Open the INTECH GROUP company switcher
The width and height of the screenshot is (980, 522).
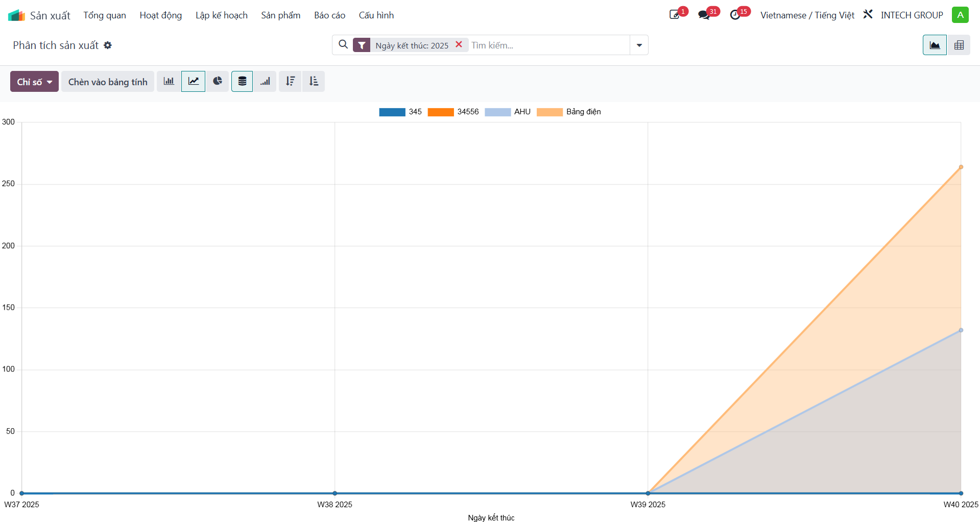(x=912, y=15)
